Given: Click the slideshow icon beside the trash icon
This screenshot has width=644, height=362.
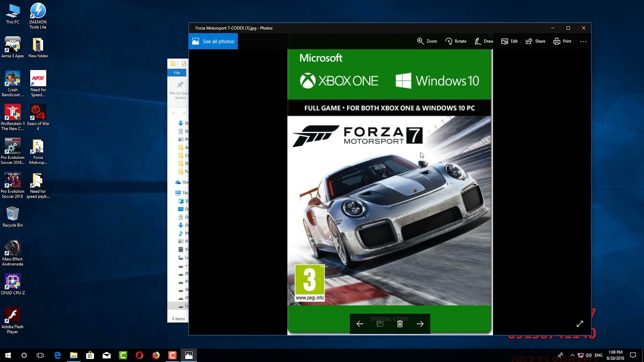Looking at the screenshot, I should click(x=380, y=324).
